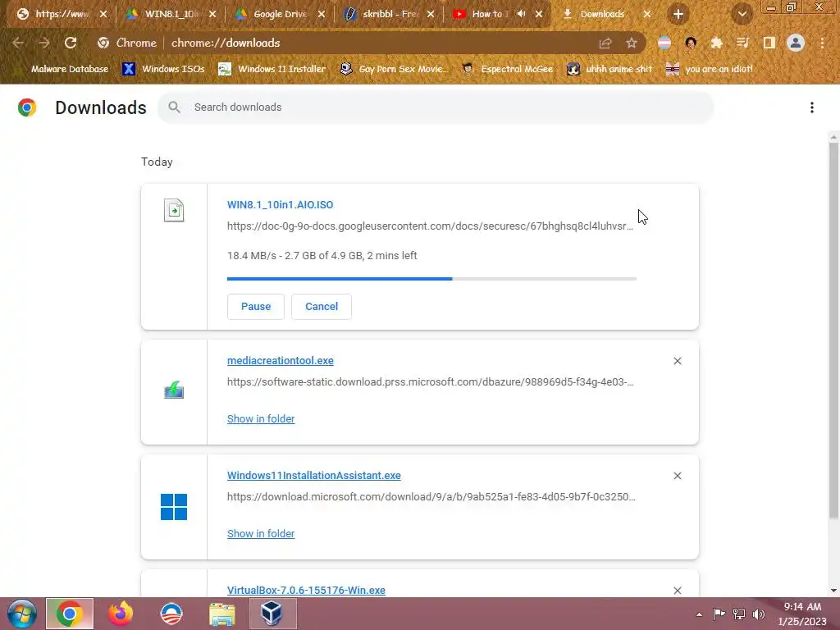
Task: Go back using the back arrow
Action: (x=18, y=43)
